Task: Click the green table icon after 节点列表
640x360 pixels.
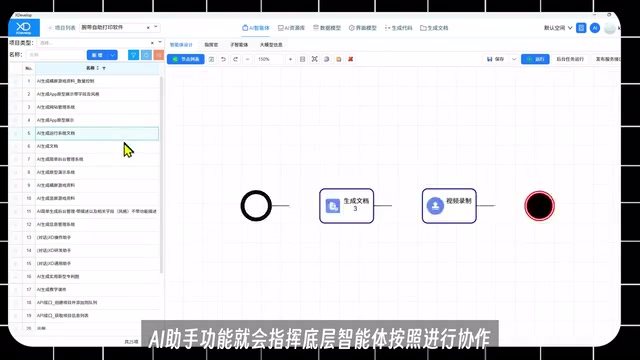Action: tap(211, 59)
